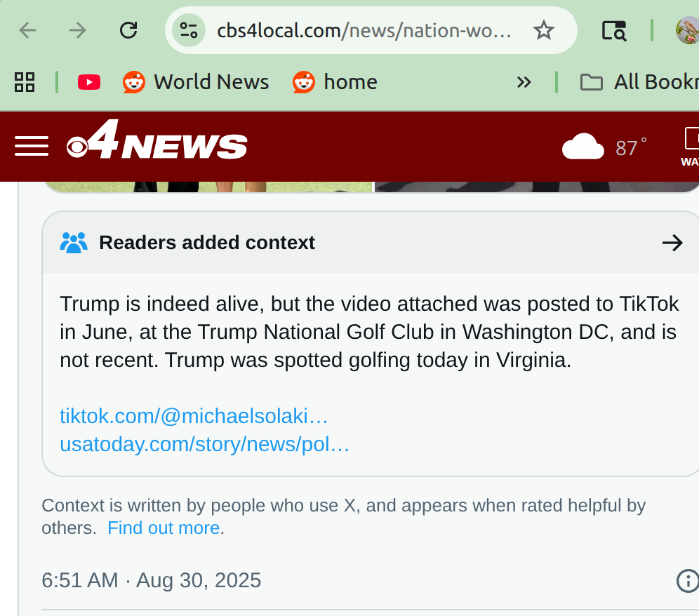This screenshot has height=616, width=699.
Task: Click the info icon beside the timestamp
Action: tap(686, 581)
